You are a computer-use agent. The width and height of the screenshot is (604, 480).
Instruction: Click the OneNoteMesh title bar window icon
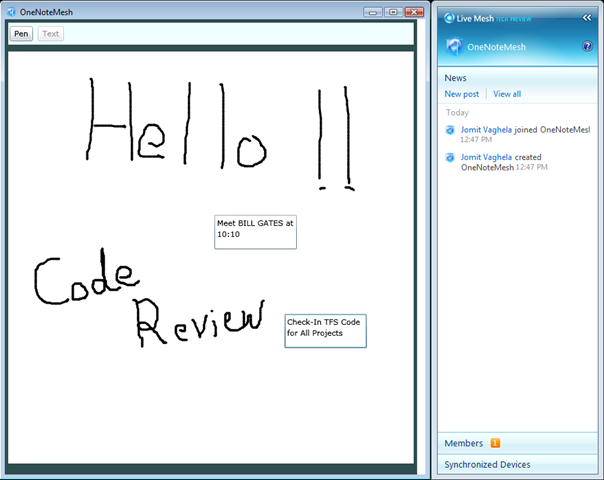coord(11,12)
